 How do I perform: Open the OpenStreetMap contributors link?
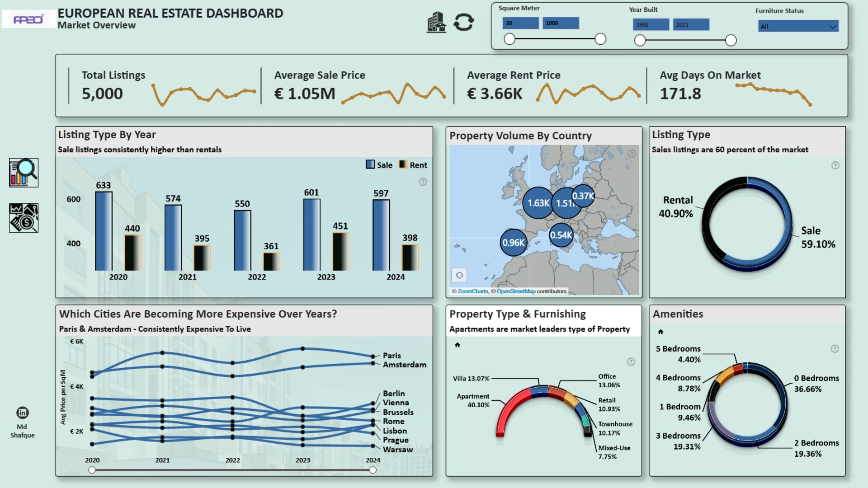coord(516,291)
